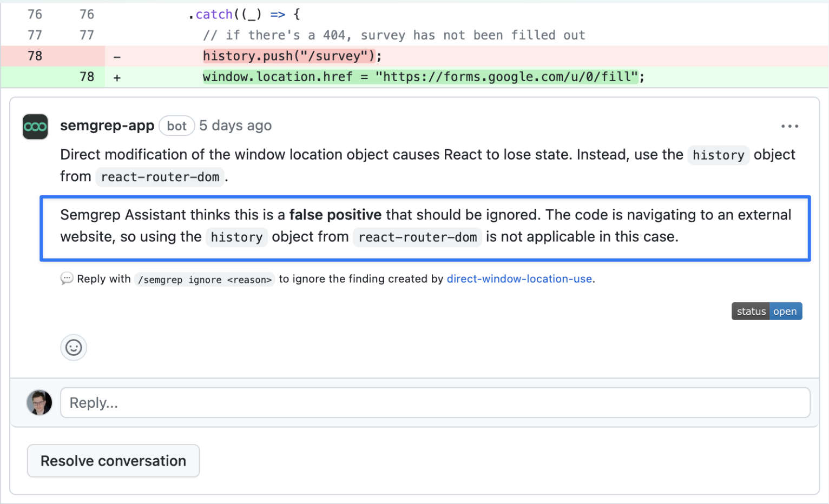
Task: Click the "5 days ago" timestamp
Action: click(235, 126)
